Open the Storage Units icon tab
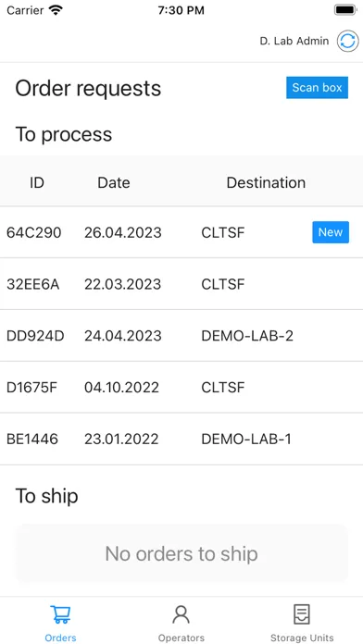Viewport: 363px width, 644px height. pyautogui.click(x=302, y=614)
